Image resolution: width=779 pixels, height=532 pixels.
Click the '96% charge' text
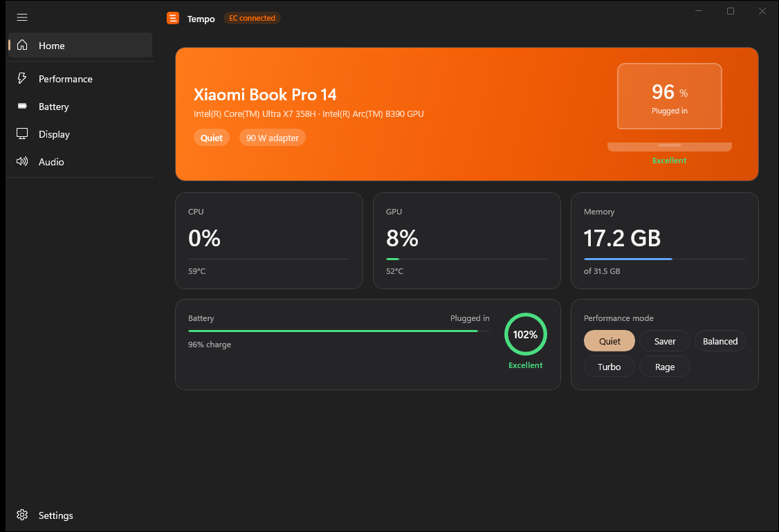tap(209, 345)
